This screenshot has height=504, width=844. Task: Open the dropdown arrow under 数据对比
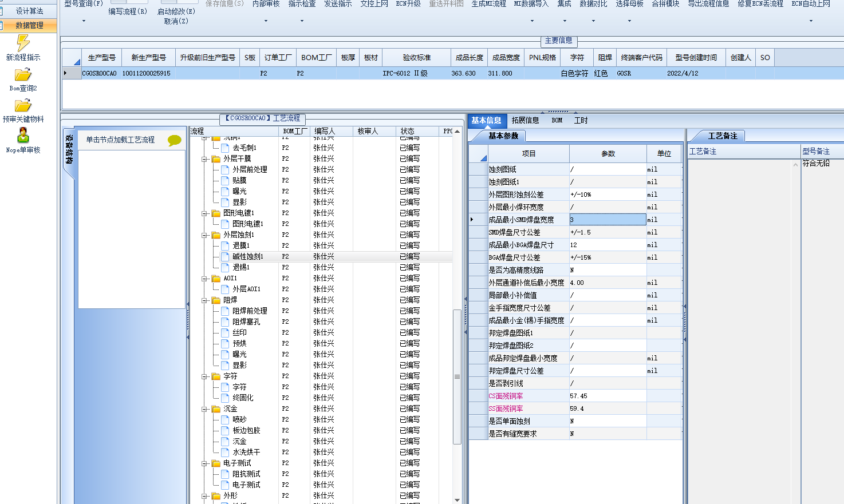coord(593,21)
